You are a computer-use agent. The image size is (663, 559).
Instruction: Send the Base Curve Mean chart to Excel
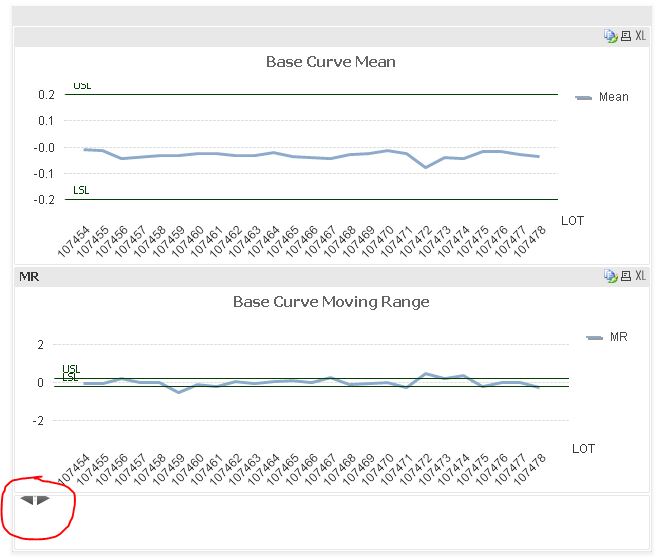click(640, 36)
